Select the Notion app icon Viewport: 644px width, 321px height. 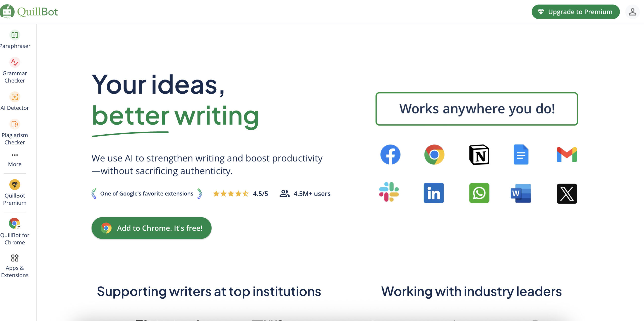tap(479, 155)
